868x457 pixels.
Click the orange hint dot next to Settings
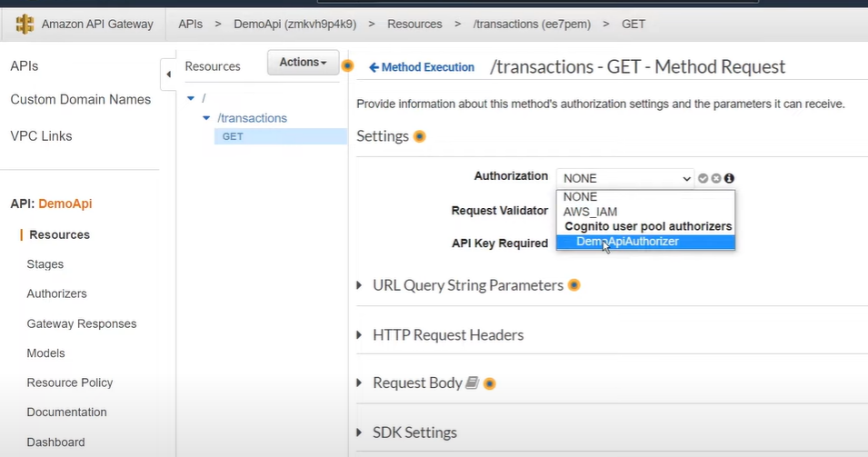[420, 136]
